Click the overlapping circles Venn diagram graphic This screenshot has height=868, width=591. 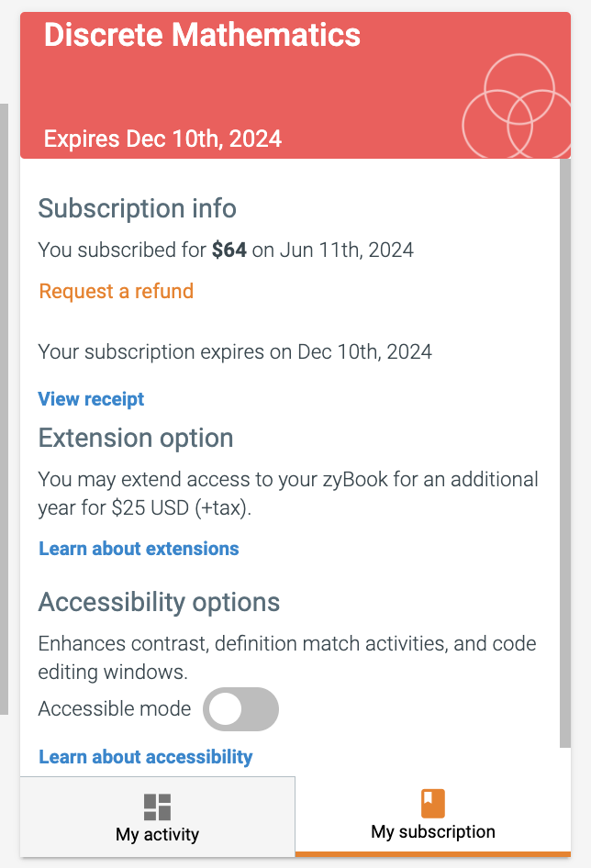coord(517,106)
